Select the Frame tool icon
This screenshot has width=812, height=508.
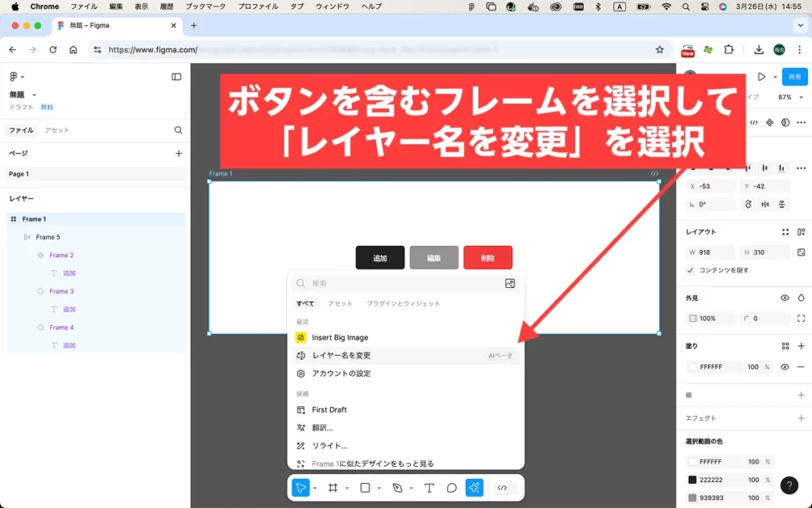coord(333,488)
